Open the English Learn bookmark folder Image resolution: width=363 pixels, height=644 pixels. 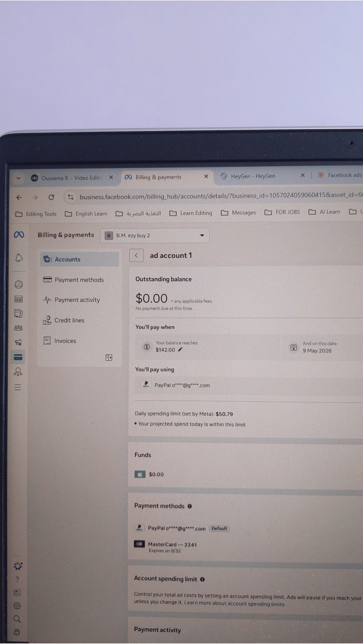coord(86,214)
